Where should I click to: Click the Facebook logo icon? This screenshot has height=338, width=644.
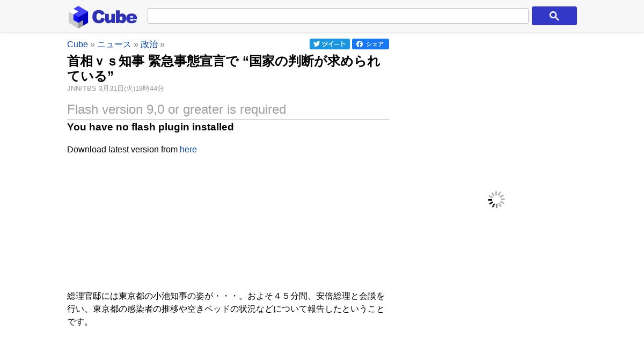tap(360, 44)
